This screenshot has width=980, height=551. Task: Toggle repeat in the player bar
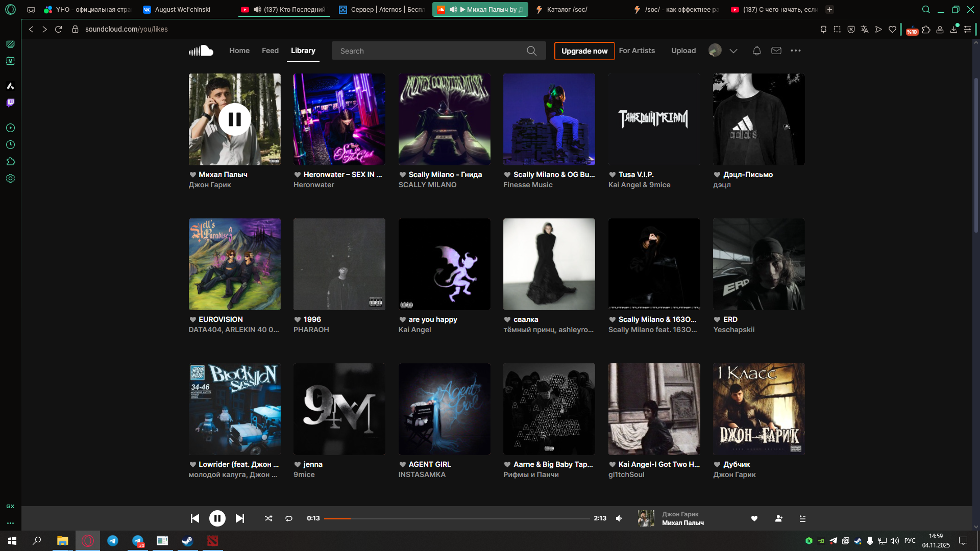click(x=289, y=518)
